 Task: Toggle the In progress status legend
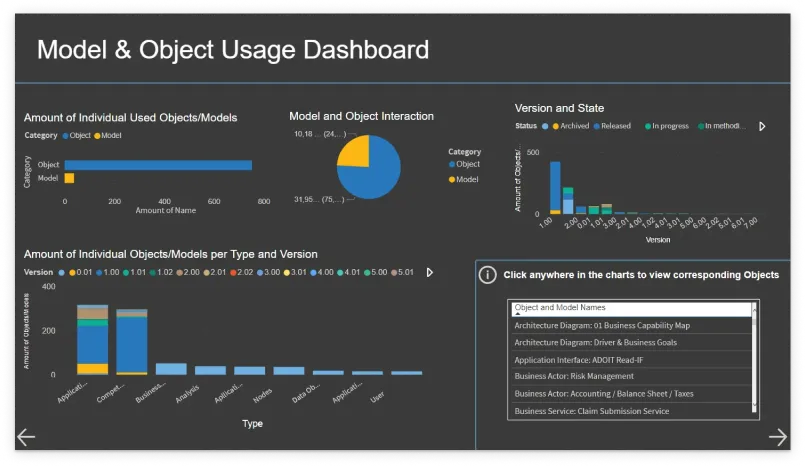click(667, 126)
